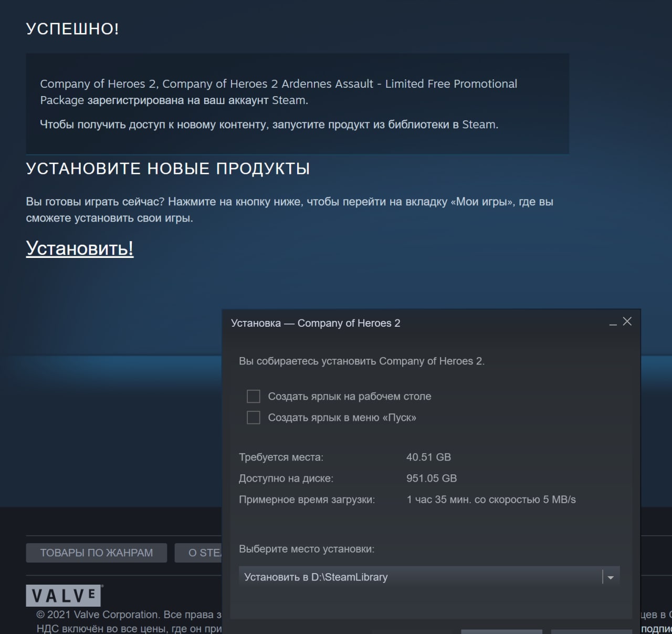Click the Valve Corporation copyright text
The image size is (672, 634).
point(129,615)
